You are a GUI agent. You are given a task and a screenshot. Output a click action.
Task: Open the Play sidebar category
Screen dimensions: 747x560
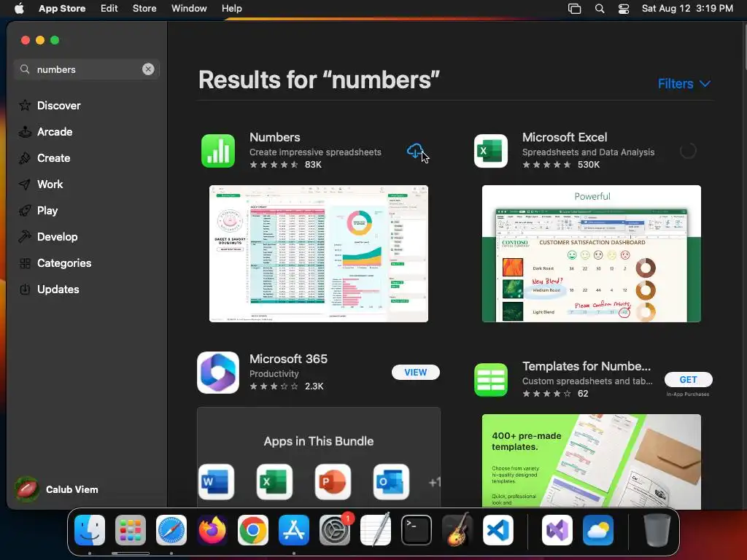pos(47,210)
